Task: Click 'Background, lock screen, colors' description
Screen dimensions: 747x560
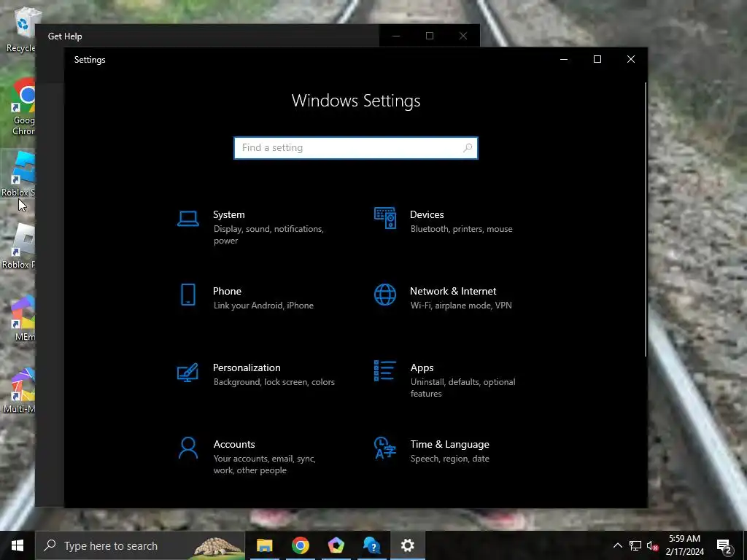Action: point(274,382)
